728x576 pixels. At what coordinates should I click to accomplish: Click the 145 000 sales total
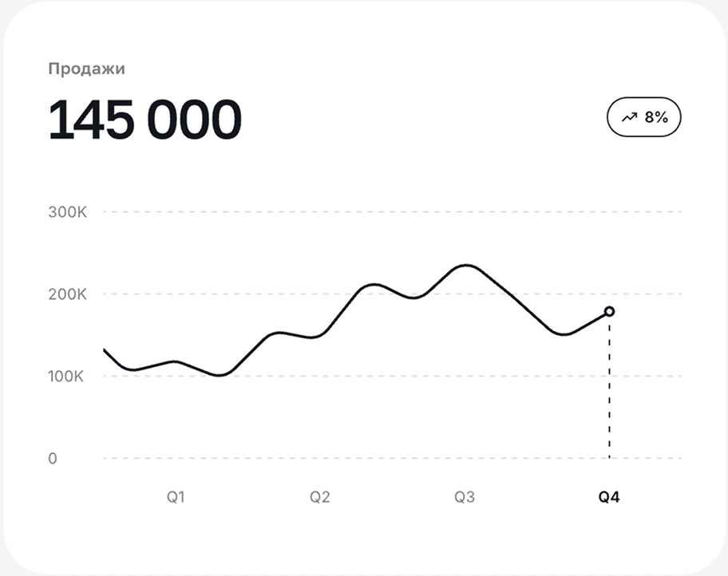click(144, 120)
